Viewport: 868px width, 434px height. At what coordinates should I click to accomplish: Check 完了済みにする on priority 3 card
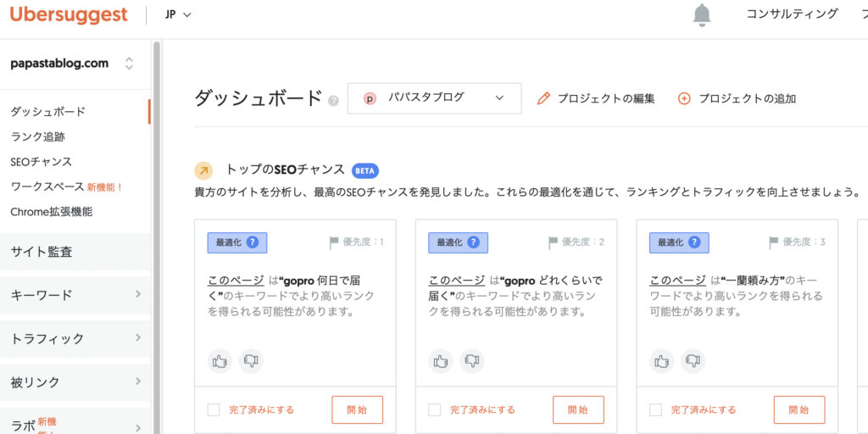coord(656,410)
